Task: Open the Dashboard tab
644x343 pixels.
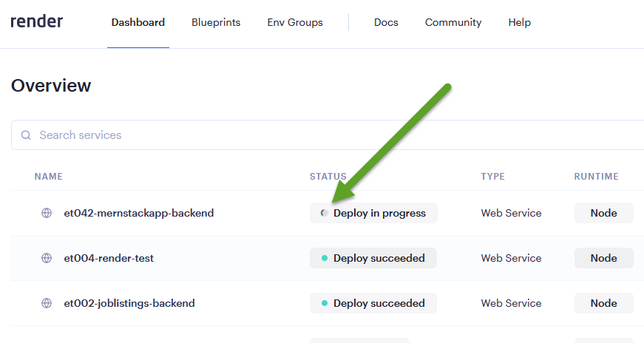Action: (x=138, y=22)
